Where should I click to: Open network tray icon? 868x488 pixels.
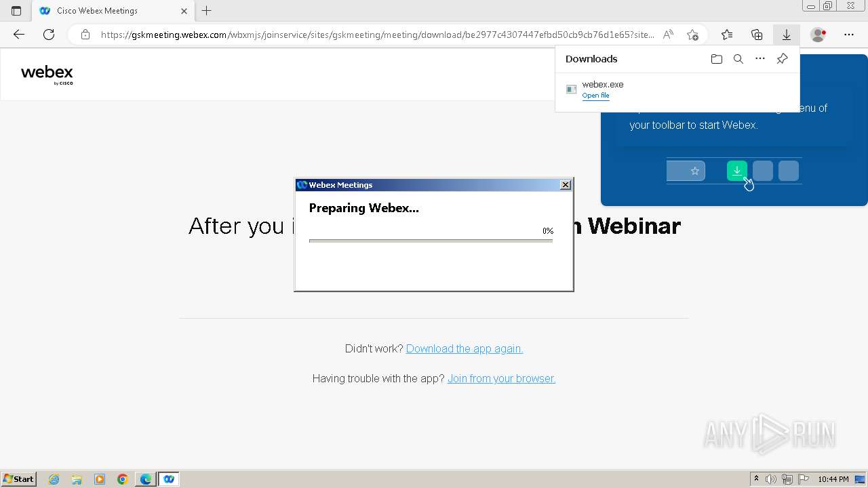[787, 479]
